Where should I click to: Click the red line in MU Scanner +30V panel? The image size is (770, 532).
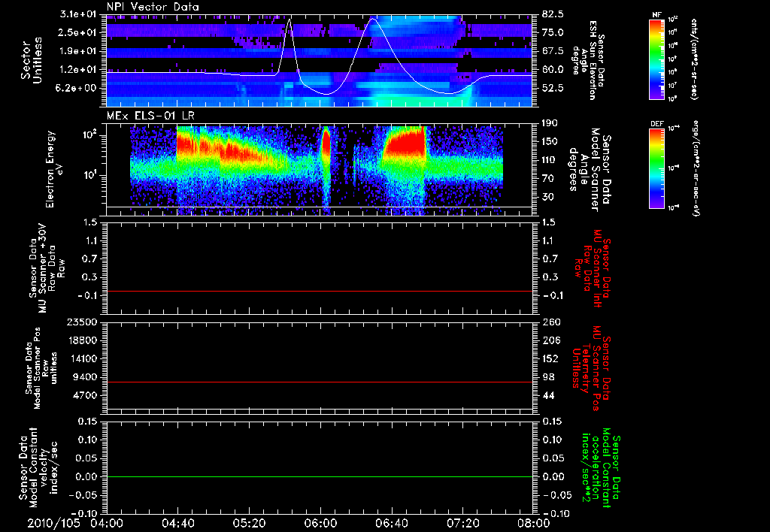tap(319, 291)
